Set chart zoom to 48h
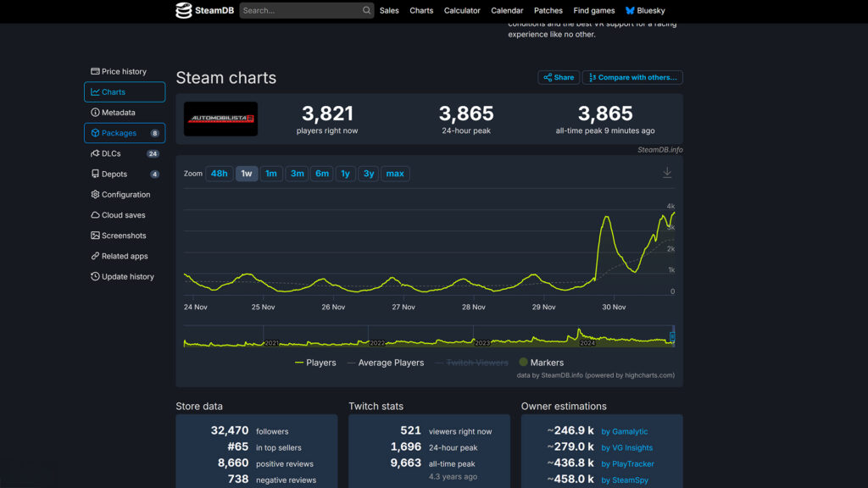 click(219, 174)
